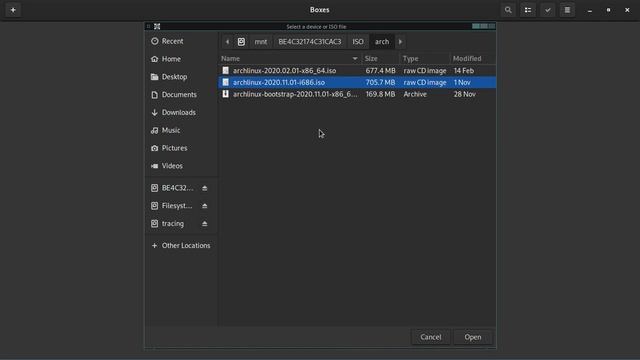Sort by Modified column header

(473, 58)
